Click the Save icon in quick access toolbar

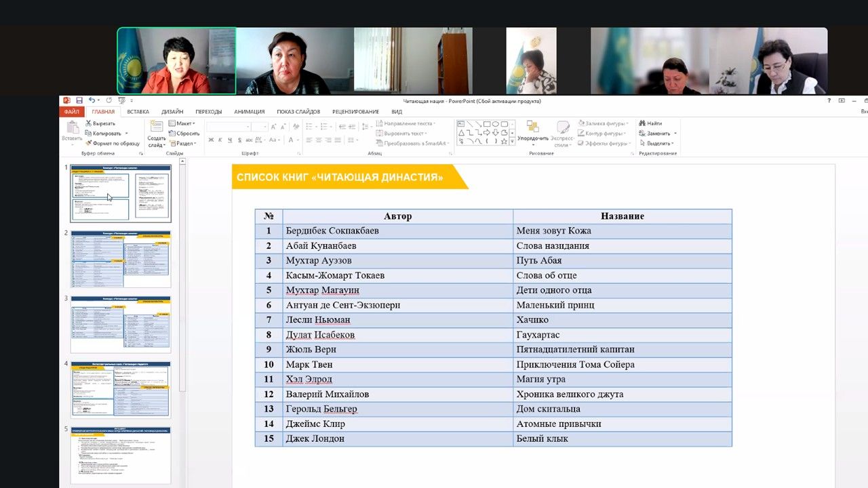[79, 101]
